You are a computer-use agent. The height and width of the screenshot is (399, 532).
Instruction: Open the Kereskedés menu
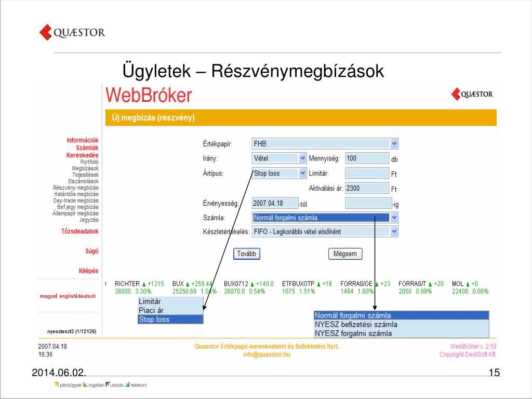83,155
